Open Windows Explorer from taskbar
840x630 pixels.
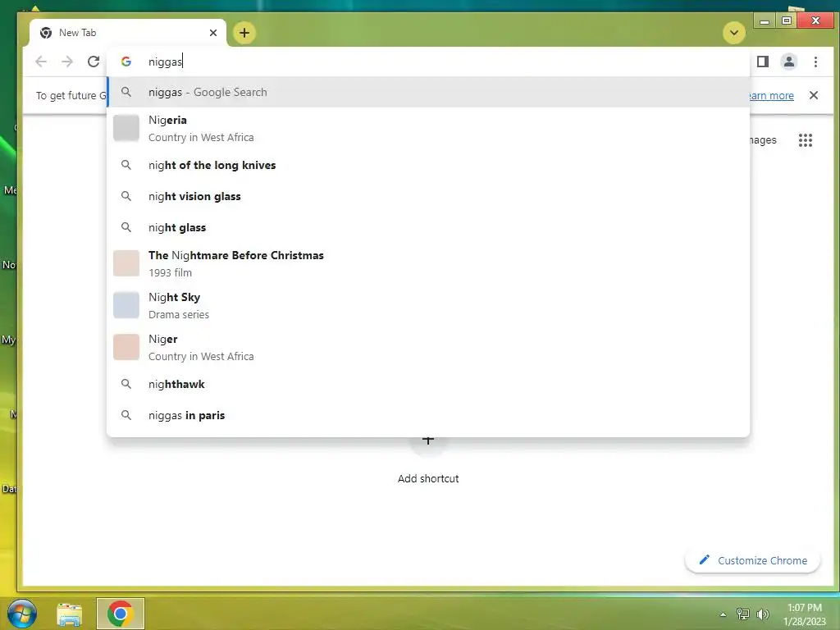(70, 614)
